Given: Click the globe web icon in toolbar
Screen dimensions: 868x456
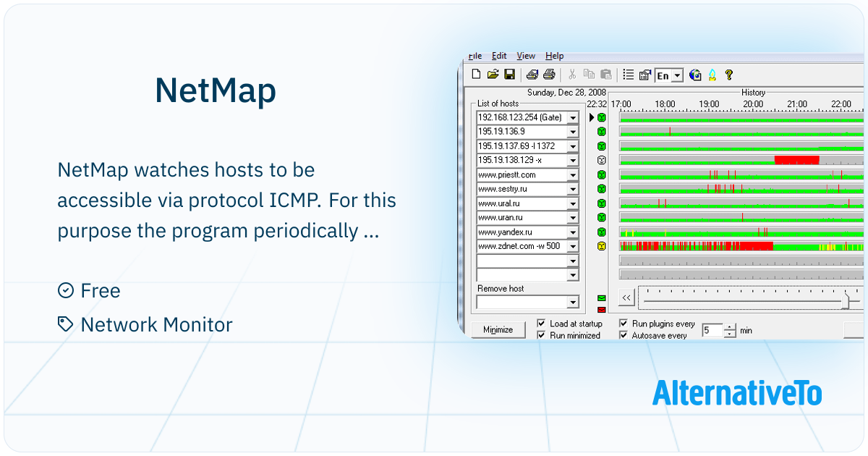Looking at the screenshot, I should (695, 75).
